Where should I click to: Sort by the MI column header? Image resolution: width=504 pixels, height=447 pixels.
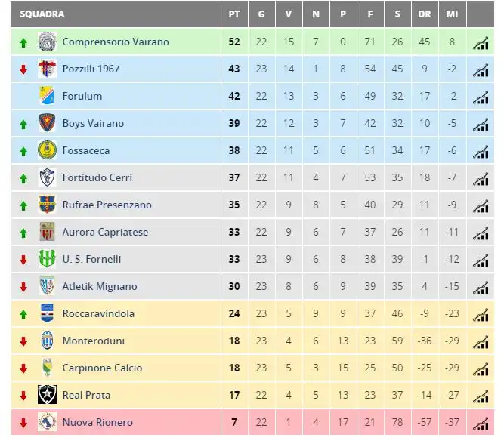point(453,14)
